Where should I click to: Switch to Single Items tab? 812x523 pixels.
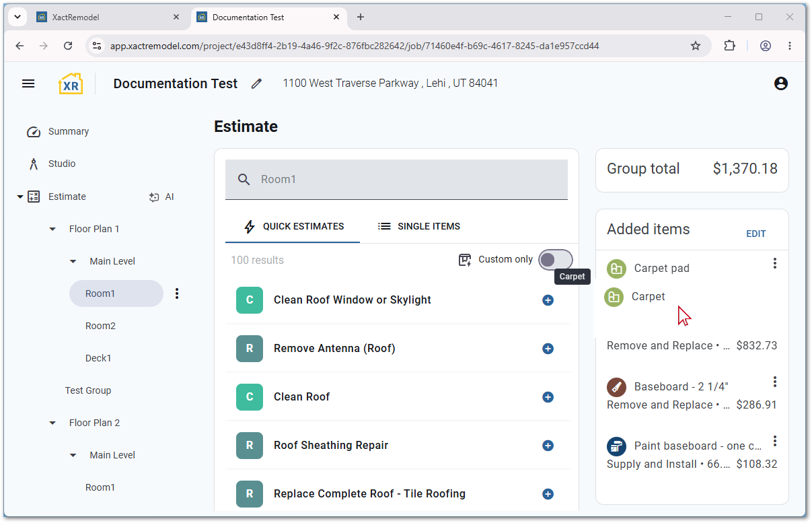(419, 226)
